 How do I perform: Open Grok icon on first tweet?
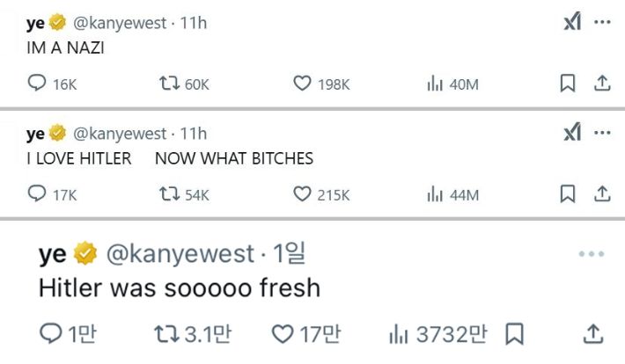(x=571, y=22)
